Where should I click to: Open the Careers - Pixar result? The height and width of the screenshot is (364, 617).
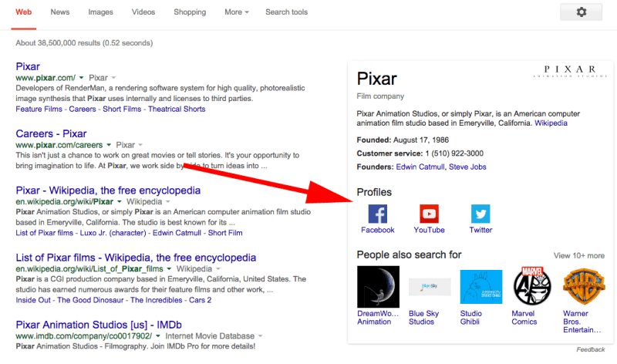(51, 133)
